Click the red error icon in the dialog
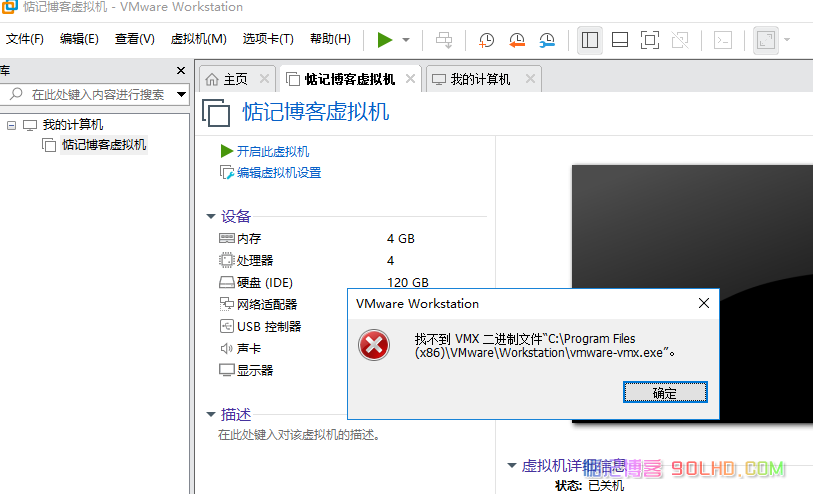Image resolution: width=813 pixels, height=494 pixels. tap(373, 345)
